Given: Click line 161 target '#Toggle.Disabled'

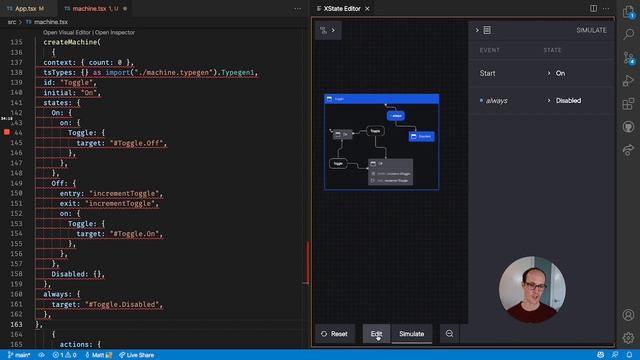Looking at the screenshot, I should coord(107,304).
